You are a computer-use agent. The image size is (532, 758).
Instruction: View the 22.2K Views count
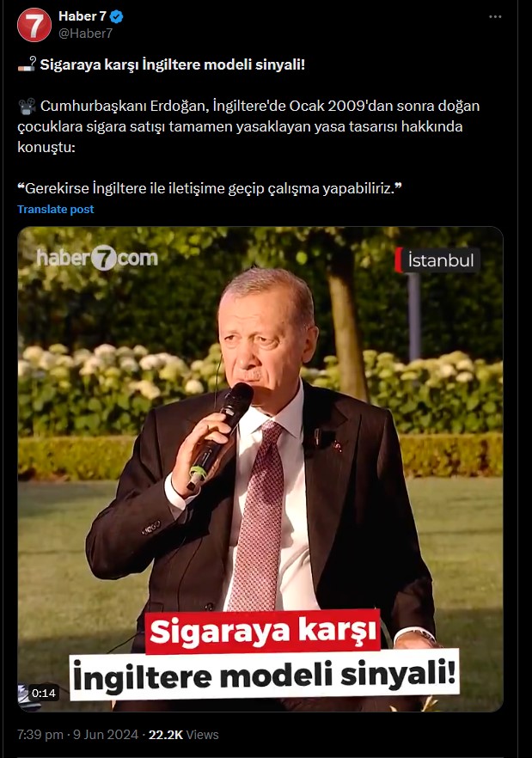183,735
